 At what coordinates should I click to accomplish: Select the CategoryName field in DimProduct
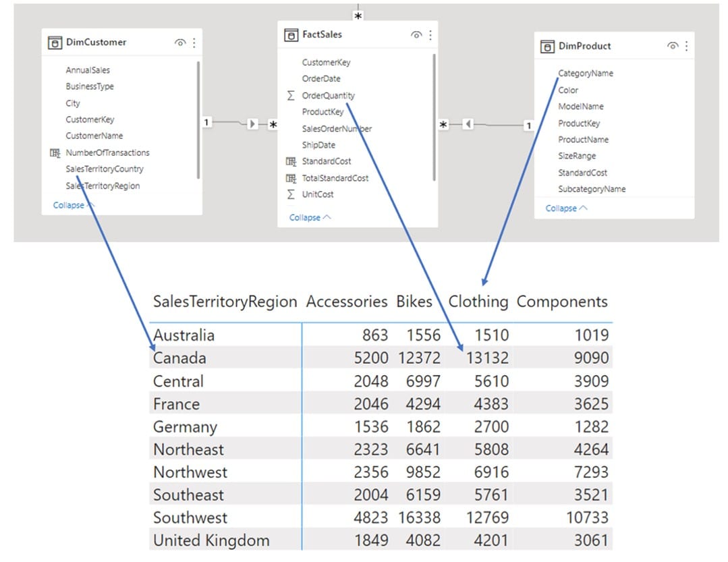586,74
